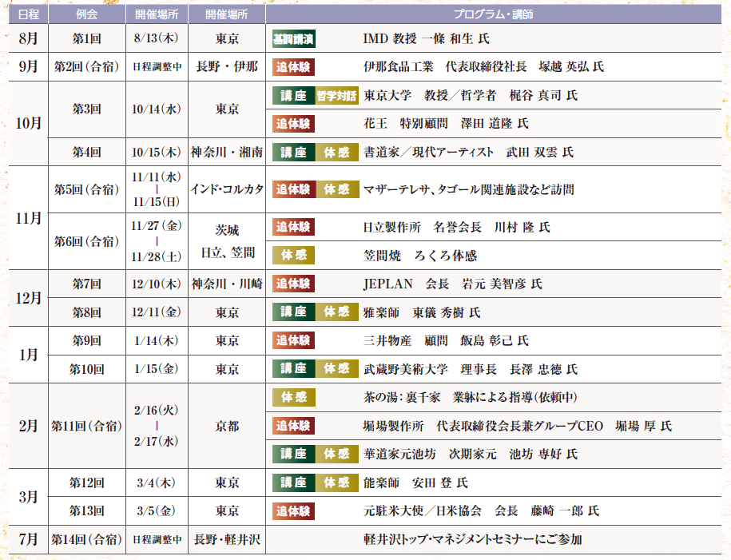This screenshot has height=560, width=731.
Task: Click 花王 特別顧問 澤田 道隆 氏
Action: tap(446, 124)
